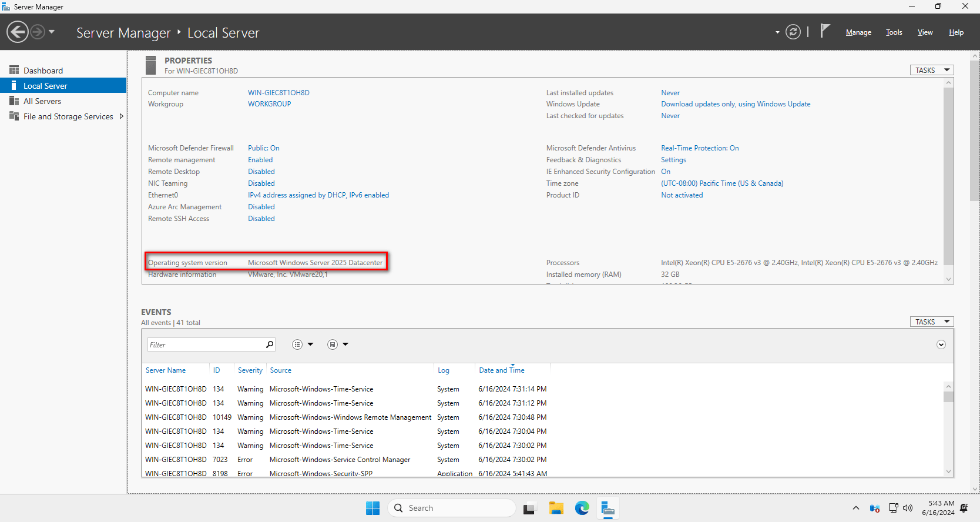Click the Events list scrollbar down arrow
This screenshot has width=980, height=522.
(x=948, y=471)
